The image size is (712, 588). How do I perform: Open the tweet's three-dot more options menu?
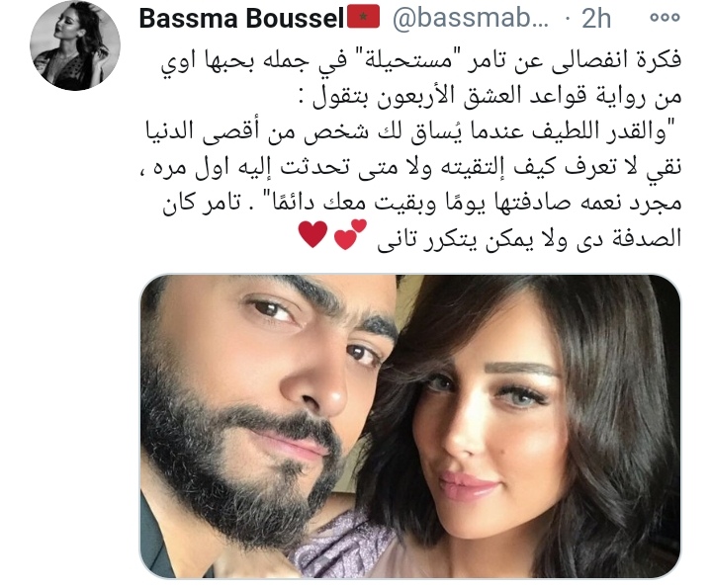click(x=665, y=18)
